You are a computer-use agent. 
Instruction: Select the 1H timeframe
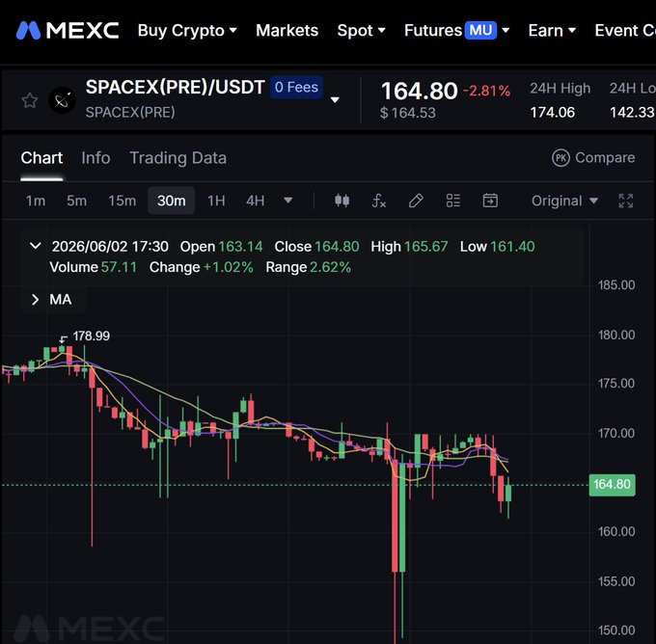point(216,201)
